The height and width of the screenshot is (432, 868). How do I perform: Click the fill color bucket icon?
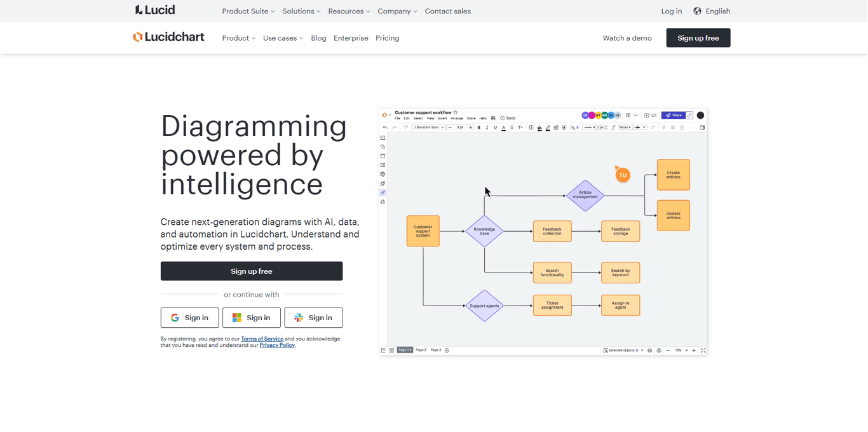click(539, 128)
